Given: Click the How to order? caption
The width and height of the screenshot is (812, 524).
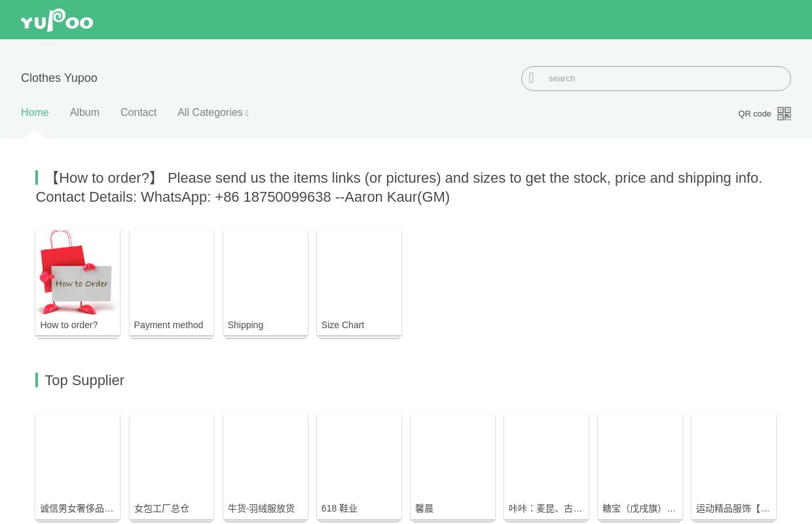Looking at the screenshot, I should [x=69, y=325].
